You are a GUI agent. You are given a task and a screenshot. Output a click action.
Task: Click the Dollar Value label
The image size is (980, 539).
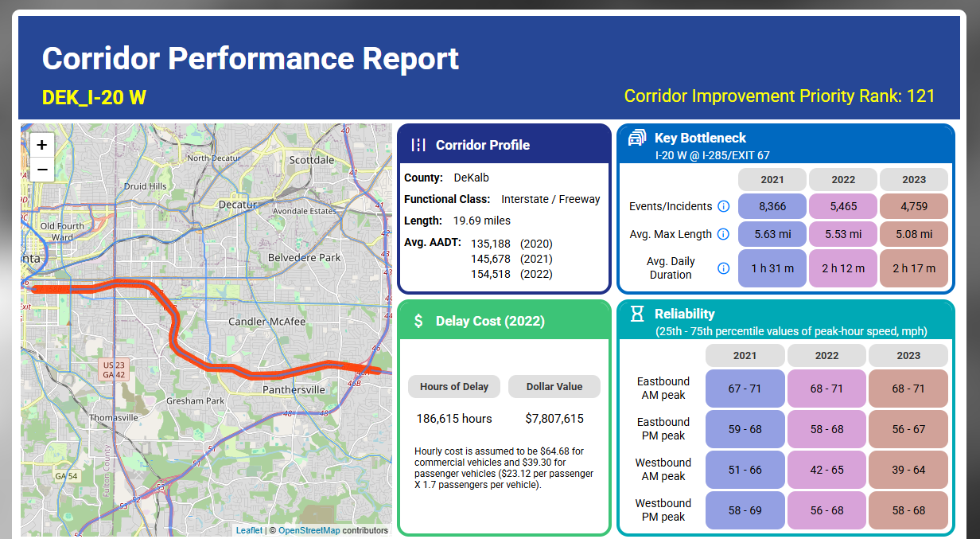click(x=554, y=387)
